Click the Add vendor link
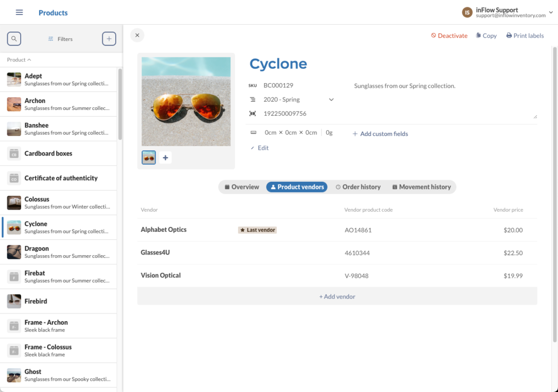Screen dimensions: 558x392 (x=337, y=296)
